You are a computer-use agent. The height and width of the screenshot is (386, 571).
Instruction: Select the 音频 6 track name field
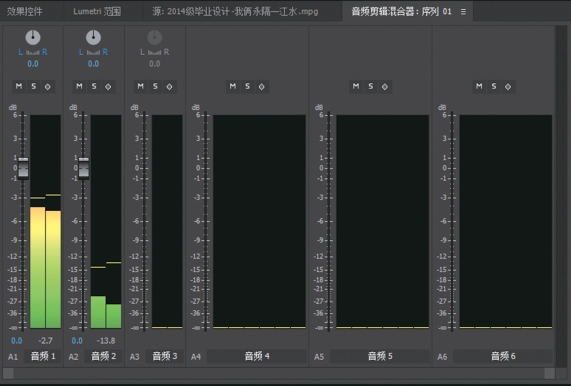[503, 356]
